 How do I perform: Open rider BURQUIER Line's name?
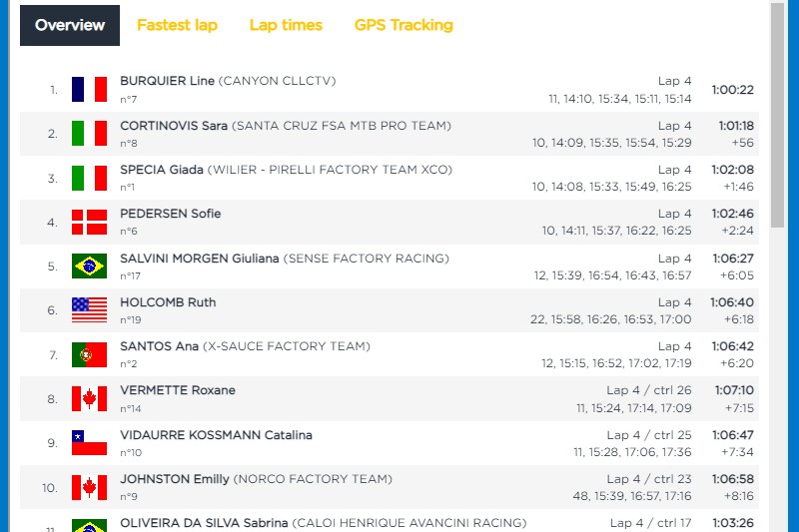[x=167, y=81]
